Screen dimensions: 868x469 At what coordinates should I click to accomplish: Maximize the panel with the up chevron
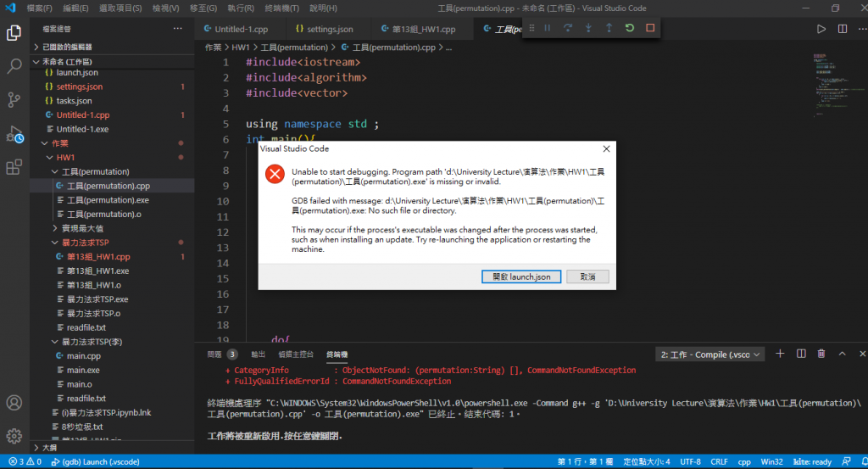pyautogui.click(x=842, y=354)
